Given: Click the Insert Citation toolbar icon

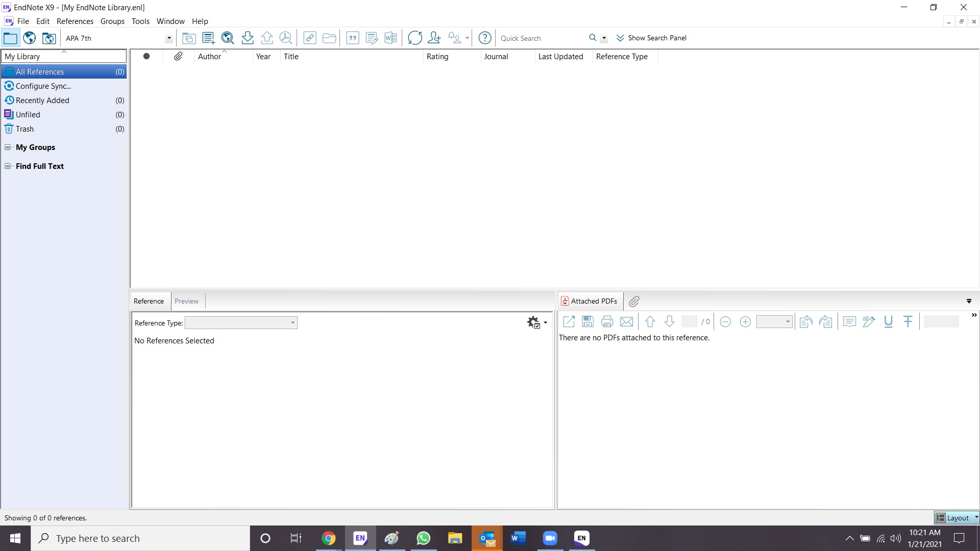Looking at the screenshot, I should 353,38.
